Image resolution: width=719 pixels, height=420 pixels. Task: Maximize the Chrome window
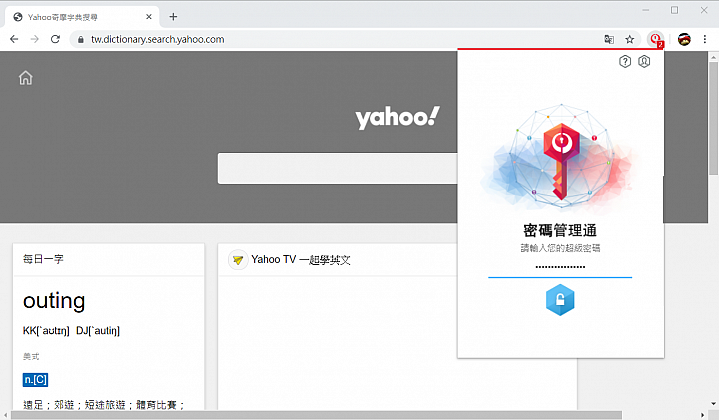click(x=675, y=10)
